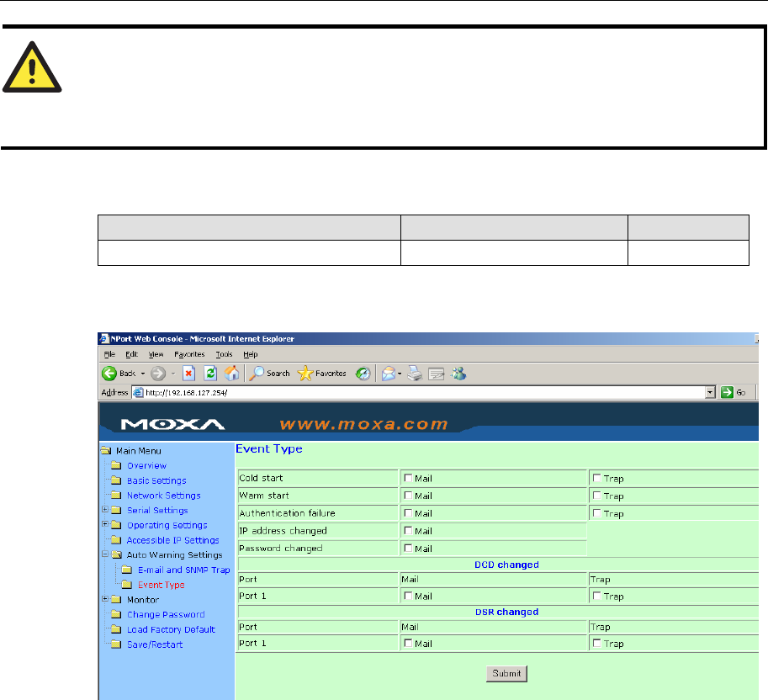Open the Mail envelope icon
The width and height of the screenshot is (768, 700).
[x=389, y=374]
